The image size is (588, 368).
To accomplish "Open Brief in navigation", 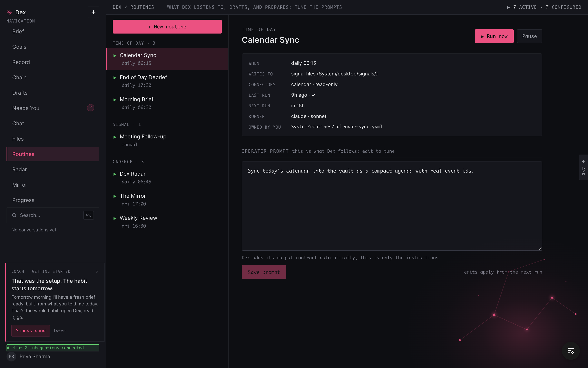I will tap(53, 31).
